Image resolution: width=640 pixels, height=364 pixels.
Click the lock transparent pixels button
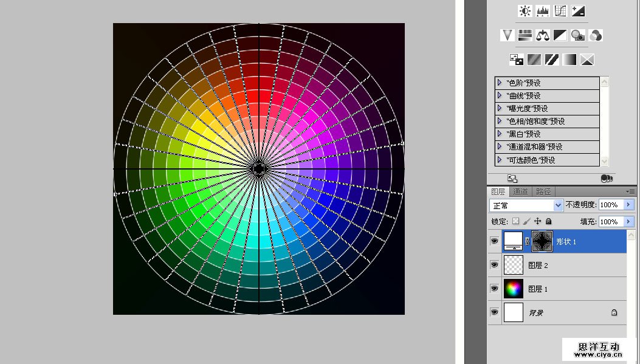tap(515, 222)
